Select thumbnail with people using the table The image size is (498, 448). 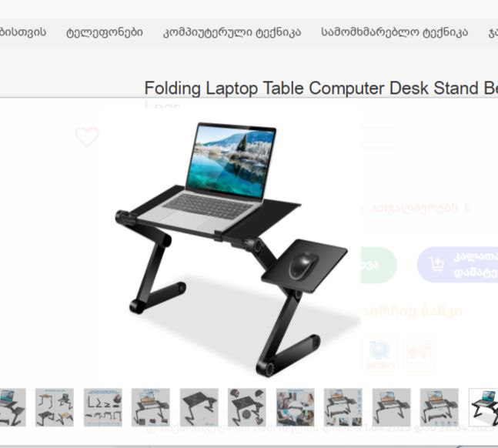(296, 407)
